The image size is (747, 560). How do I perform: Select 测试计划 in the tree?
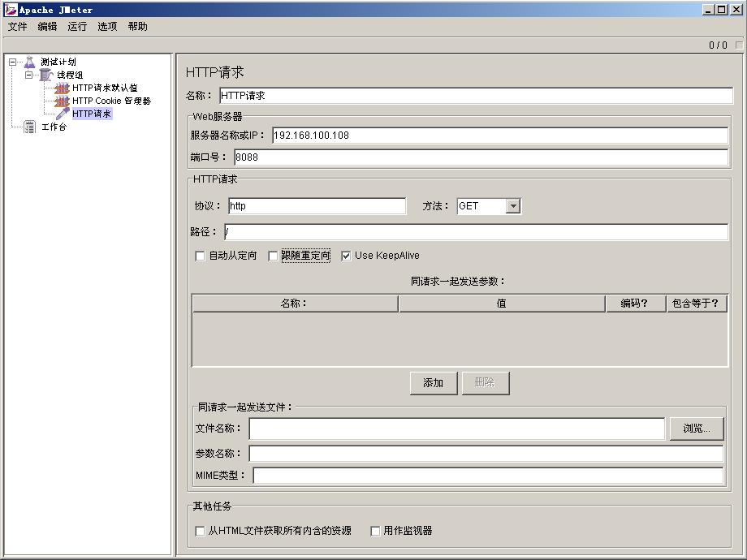pyautogui.click(x=58, y=62)
